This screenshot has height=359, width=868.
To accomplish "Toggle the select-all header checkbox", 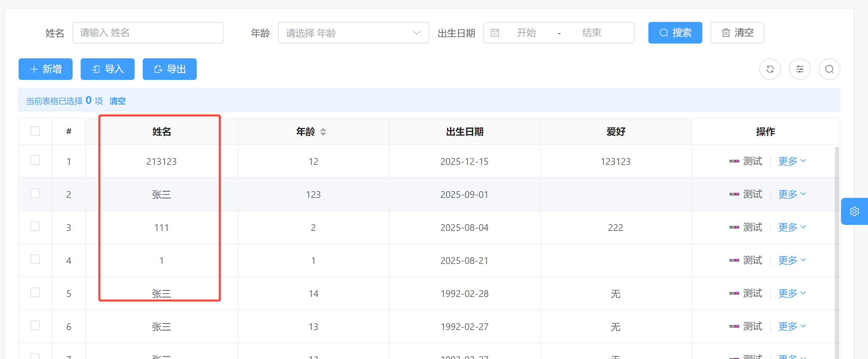I will 35,131.
